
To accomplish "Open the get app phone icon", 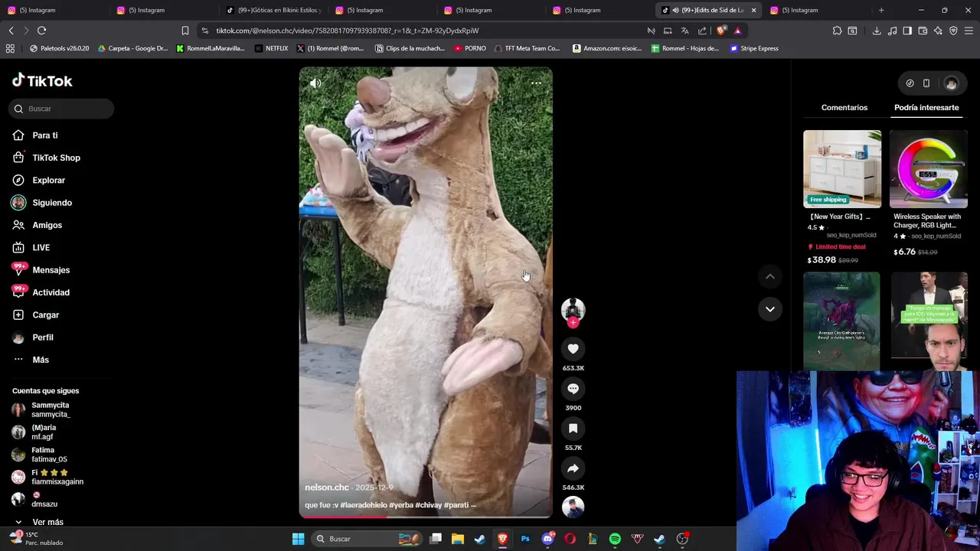I will pyautogui.click(x=926, y=83).
